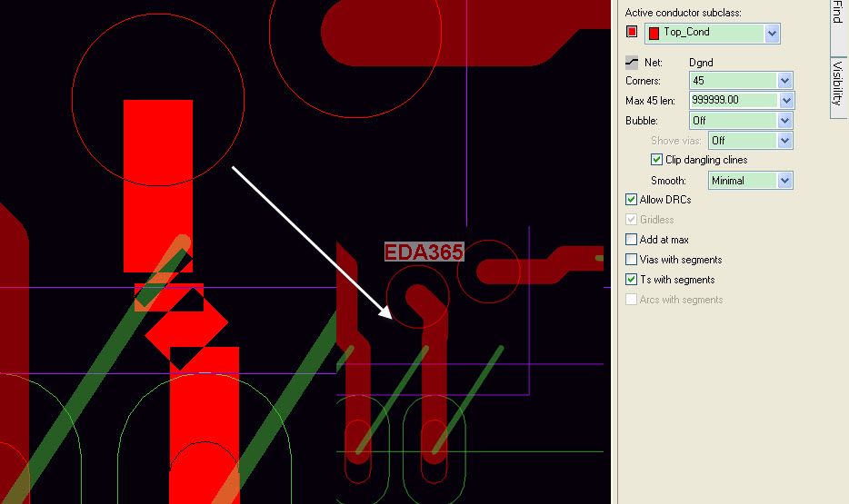Click the red active subclass color box
This screenshot has width=849, height=504.
point(632,32)
